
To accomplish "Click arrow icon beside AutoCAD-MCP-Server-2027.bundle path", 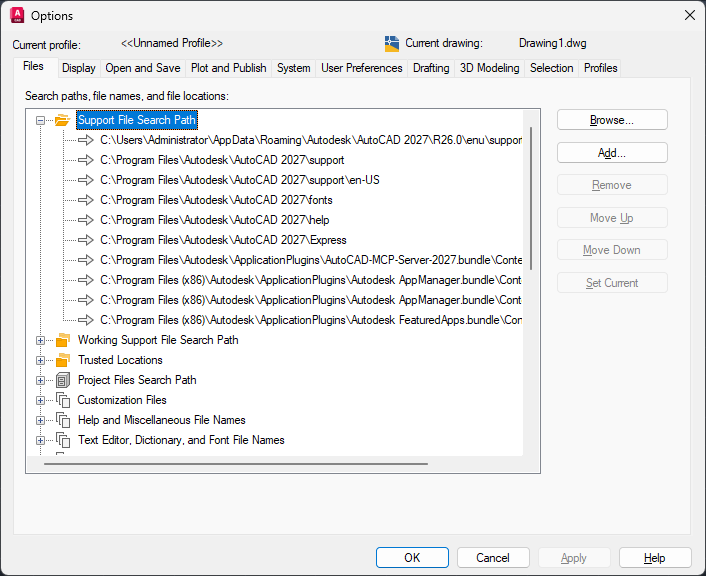I will 86,260.
